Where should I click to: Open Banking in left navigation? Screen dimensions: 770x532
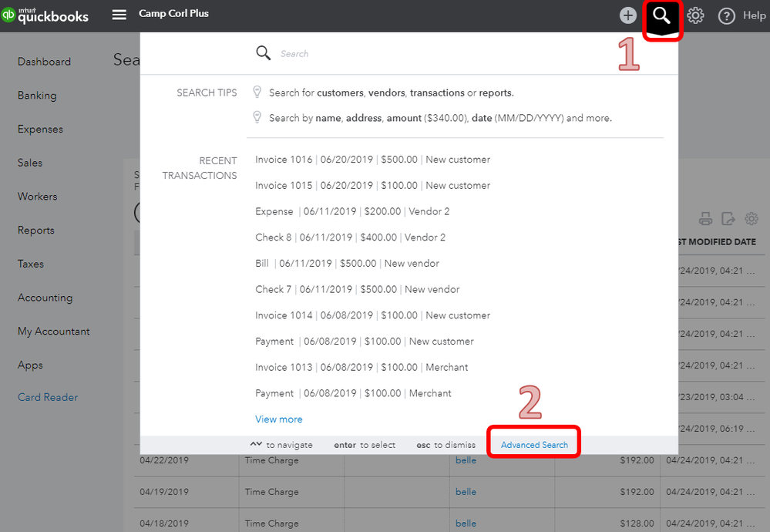37,96
